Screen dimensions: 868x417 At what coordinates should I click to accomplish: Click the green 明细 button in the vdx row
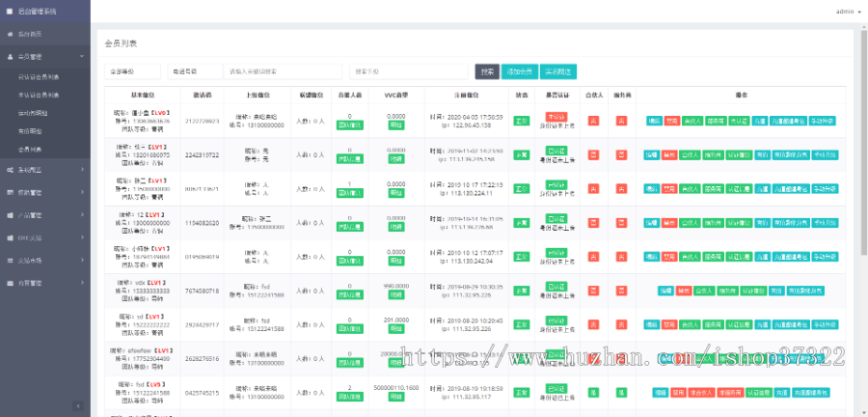tap(396, 295)
